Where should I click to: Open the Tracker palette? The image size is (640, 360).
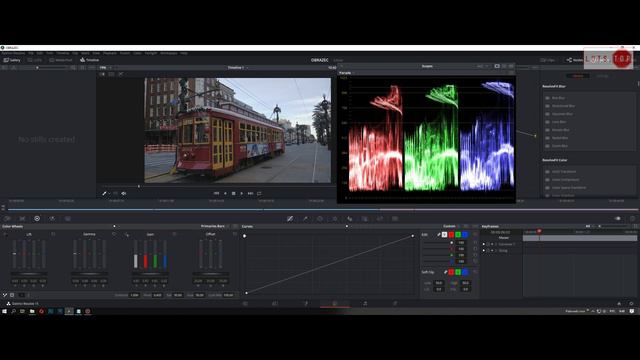coord(335,219)
